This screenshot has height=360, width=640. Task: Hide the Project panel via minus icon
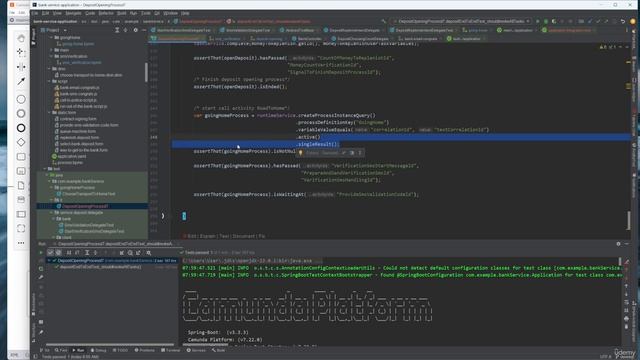point(144,30)
